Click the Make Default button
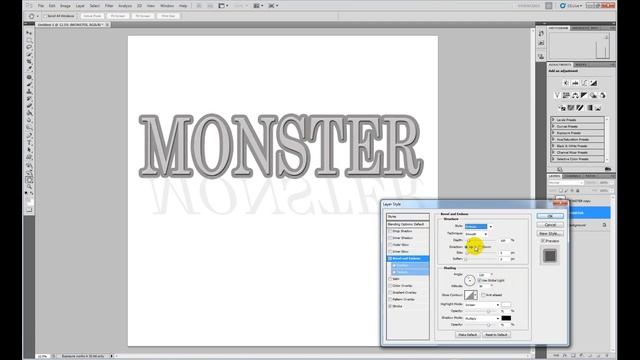This screenshot has width=640, height=360. [x=467, y=335]
